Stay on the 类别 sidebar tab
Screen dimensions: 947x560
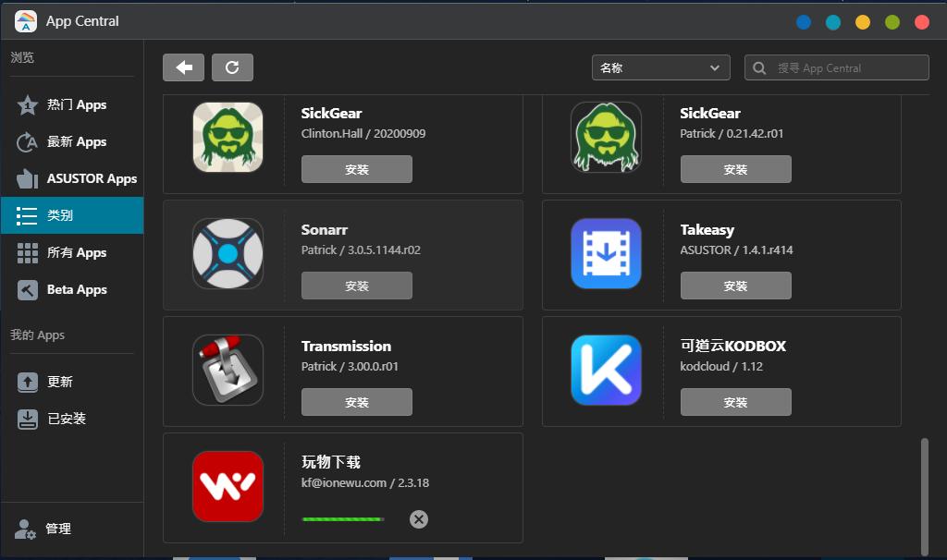pos(65,215)
